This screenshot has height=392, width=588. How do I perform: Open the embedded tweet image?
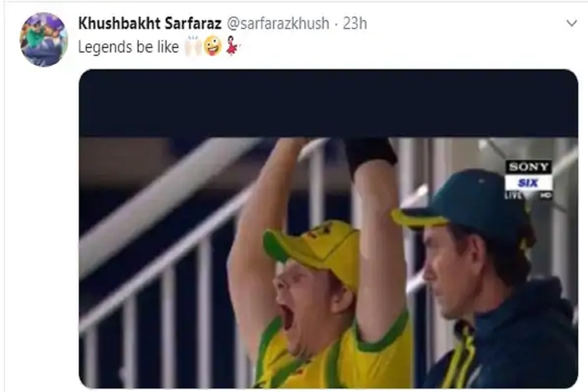click(x=328, y=229)
